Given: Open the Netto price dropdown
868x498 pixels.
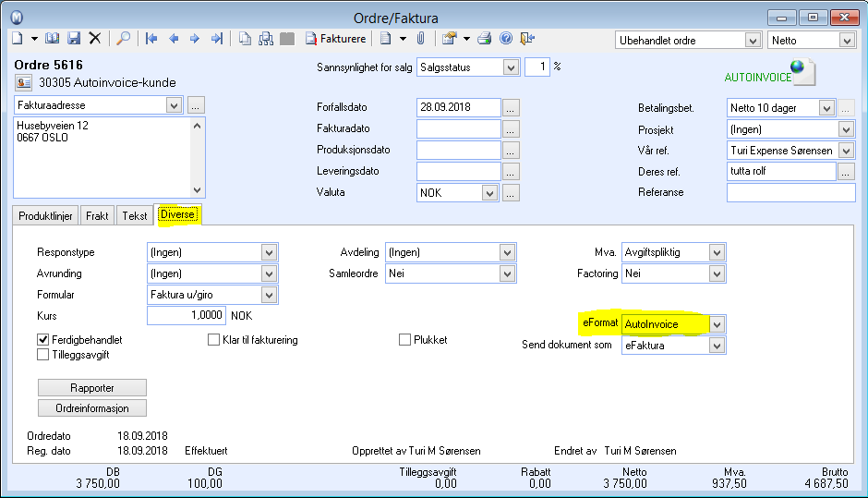Looking at the screenshot, I should pyautogui.click(x=847, y=41).
